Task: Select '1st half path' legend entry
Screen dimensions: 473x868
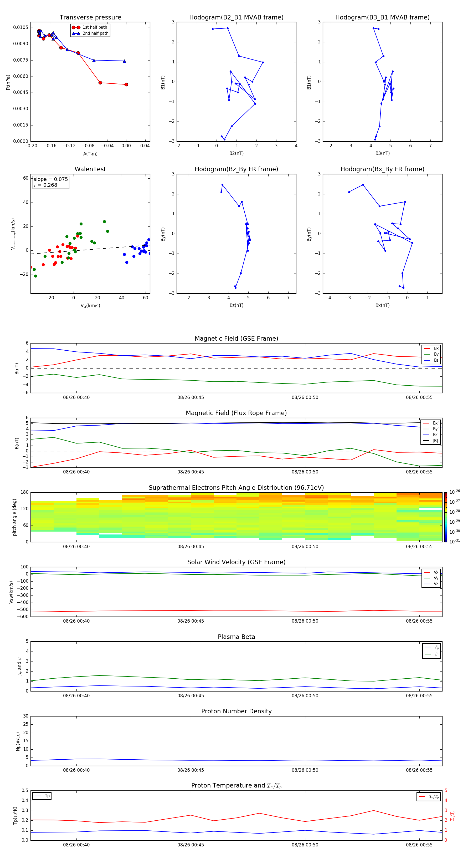Action: click(x=90, y=27)
